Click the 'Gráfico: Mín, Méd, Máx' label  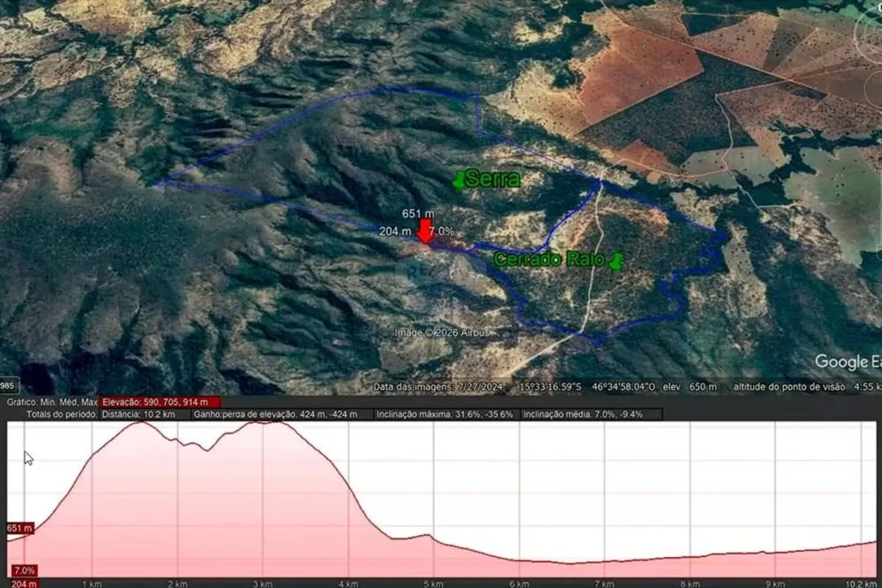pyautogui.click(x=52, y=402)
